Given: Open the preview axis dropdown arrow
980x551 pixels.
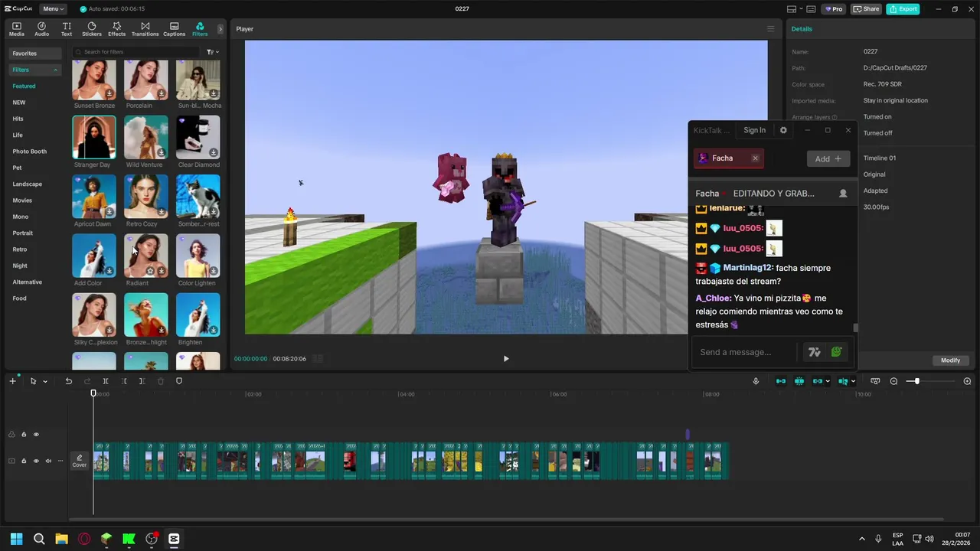Looking at the screenshot, I should coord(854,381).
